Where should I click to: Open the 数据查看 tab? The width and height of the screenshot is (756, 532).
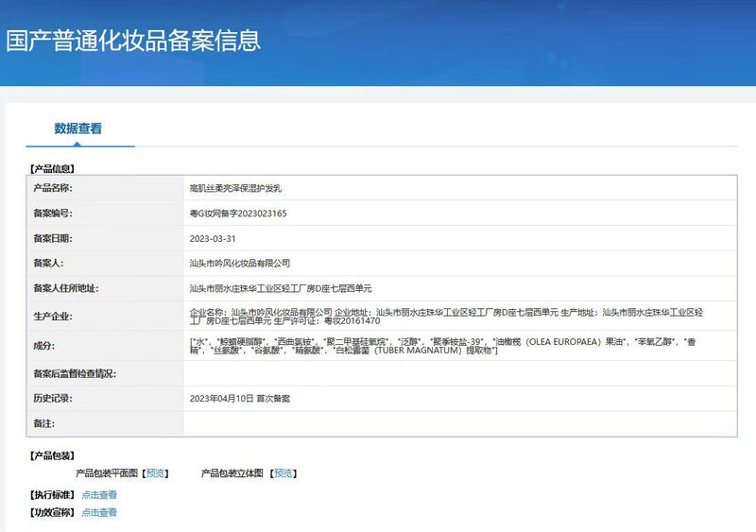[78, 129]
